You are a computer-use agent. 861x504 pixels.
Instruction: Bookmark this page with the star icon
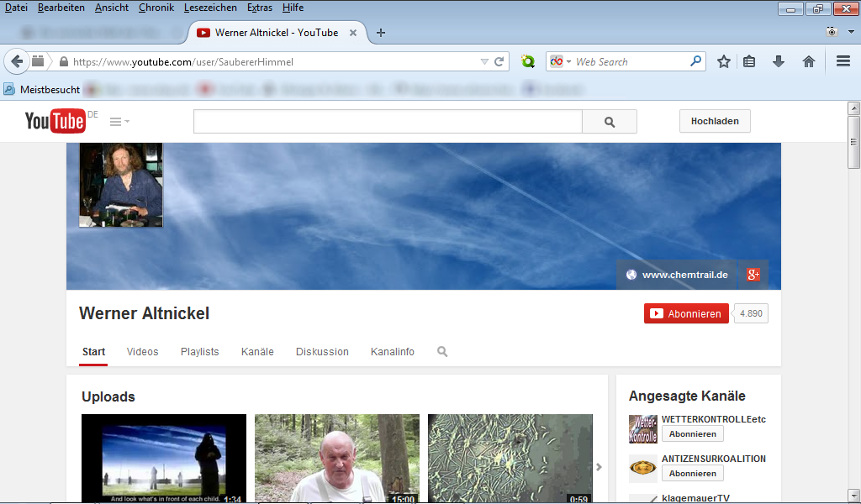[x=724, y=61]
